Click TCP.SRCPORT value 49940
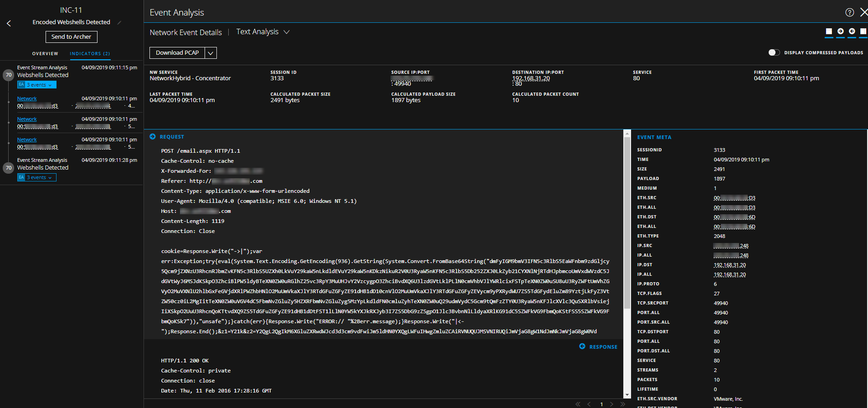This screenshot has width=868, height=408. [721, 303]
